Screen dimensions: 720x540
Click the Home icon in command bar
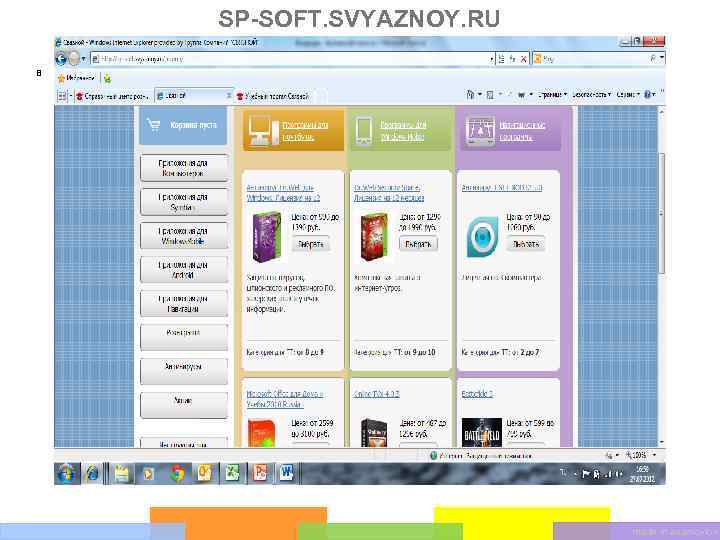[470, 94]
